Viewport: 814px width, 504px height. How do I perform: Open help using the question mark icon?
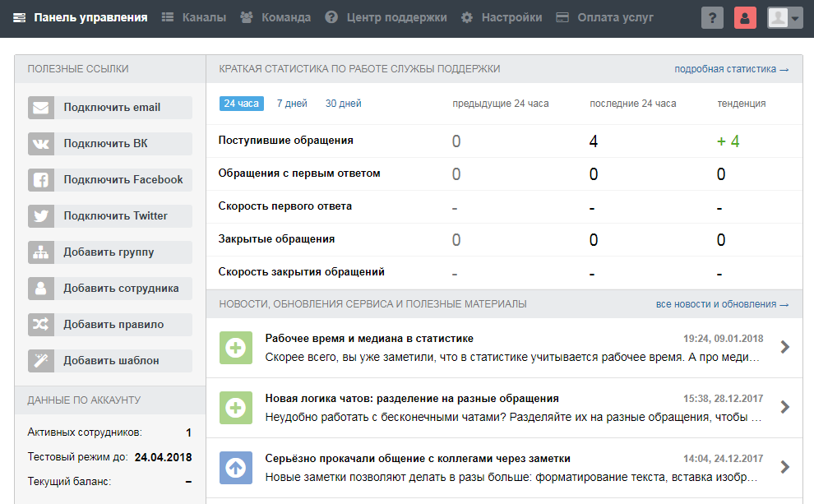pyautogui.click(x=712, y=16)
